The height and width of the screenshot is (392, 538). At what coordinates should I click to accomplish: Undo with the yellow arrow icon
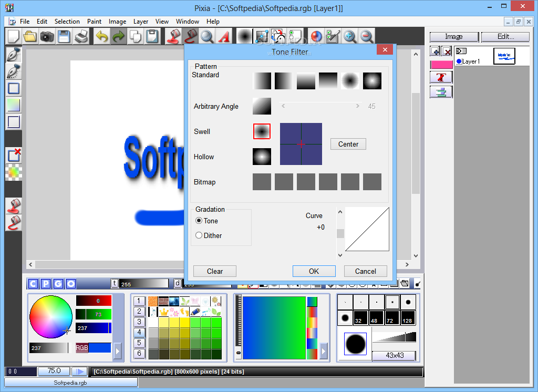pos(102,36)
